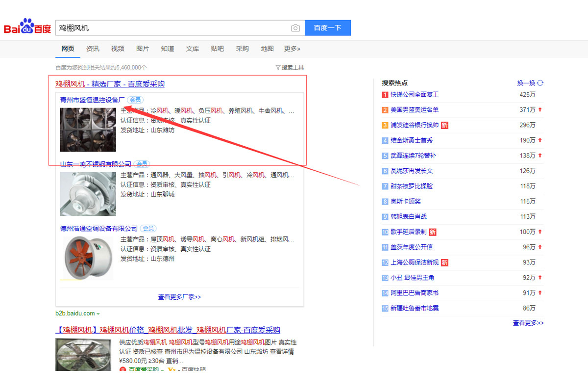Open the 德州浩通空调 orange fan thumbnail
This screenshot has width=588, height=391.
(x=88, y=258)
